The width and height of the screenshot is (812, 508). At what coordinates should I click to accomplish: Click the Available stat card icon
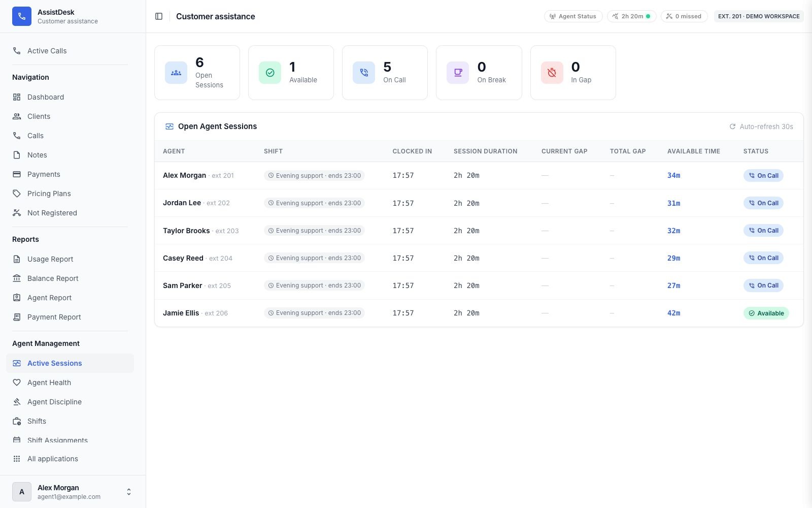[x=270, y=73]
